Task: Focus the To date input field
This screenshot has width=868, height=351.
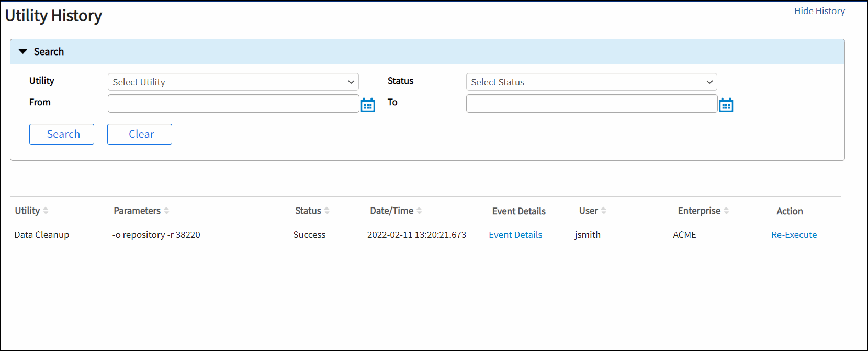Action: point(591,104)
